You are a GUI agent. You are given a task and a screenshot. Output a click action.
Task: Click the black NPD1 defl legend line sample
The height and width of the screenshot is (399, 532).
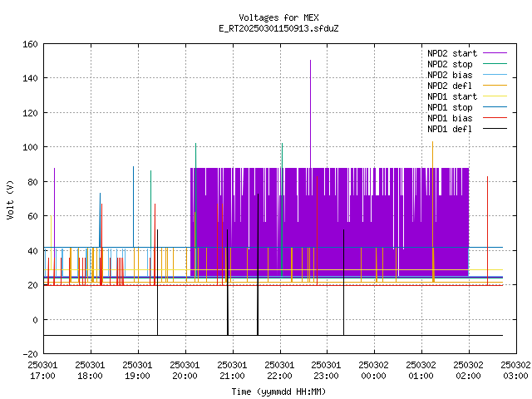pyautogui.click(x=495, y=129)
